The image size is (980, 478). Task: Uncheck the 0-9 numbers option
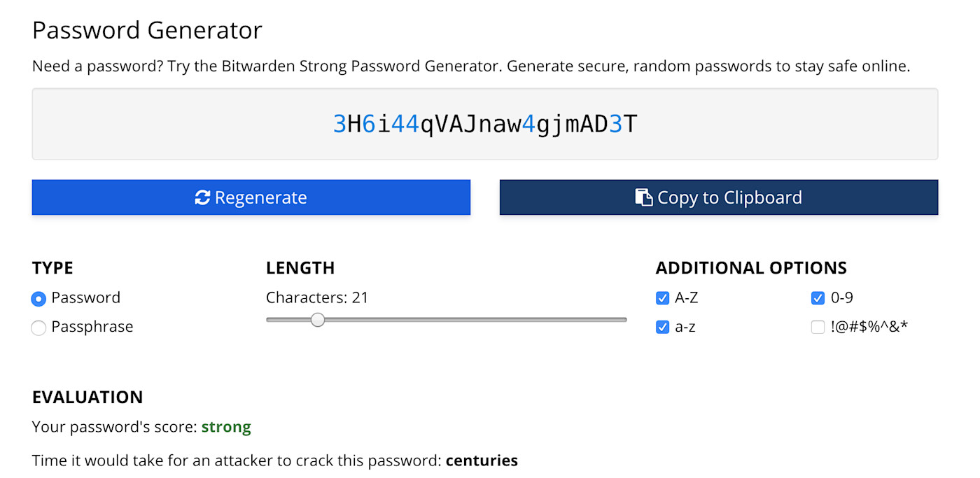pos(818,297)
